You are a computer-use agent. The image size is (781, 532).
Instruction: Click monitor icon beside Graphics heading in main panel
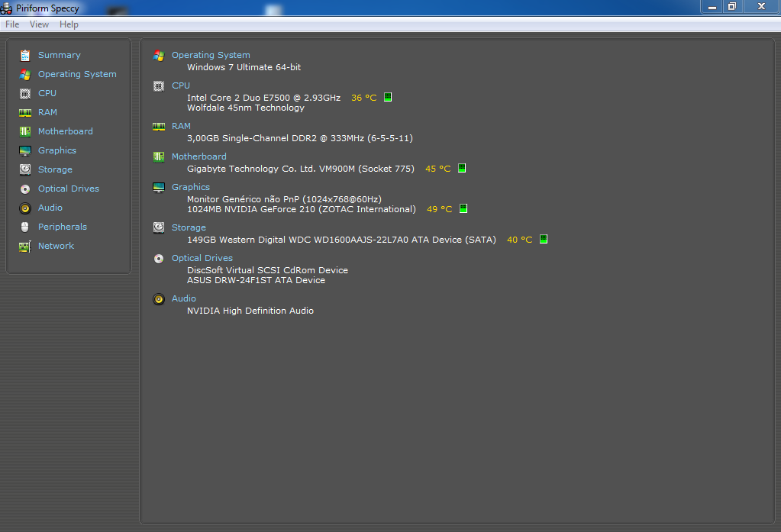tap(159, 187)
